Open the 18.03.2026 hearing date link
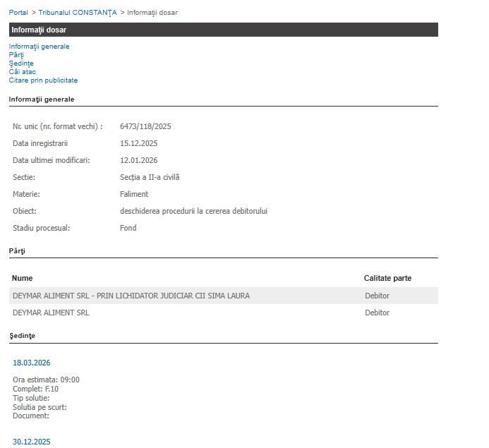 (31, 363)
